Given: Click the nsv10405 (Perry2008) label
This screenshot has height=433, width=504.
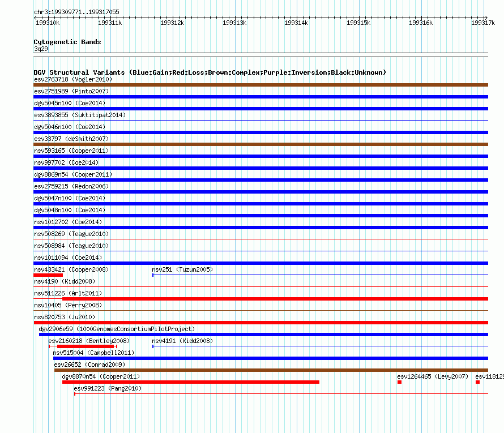Looking at the screenshot, I should (x=68, y=305).
